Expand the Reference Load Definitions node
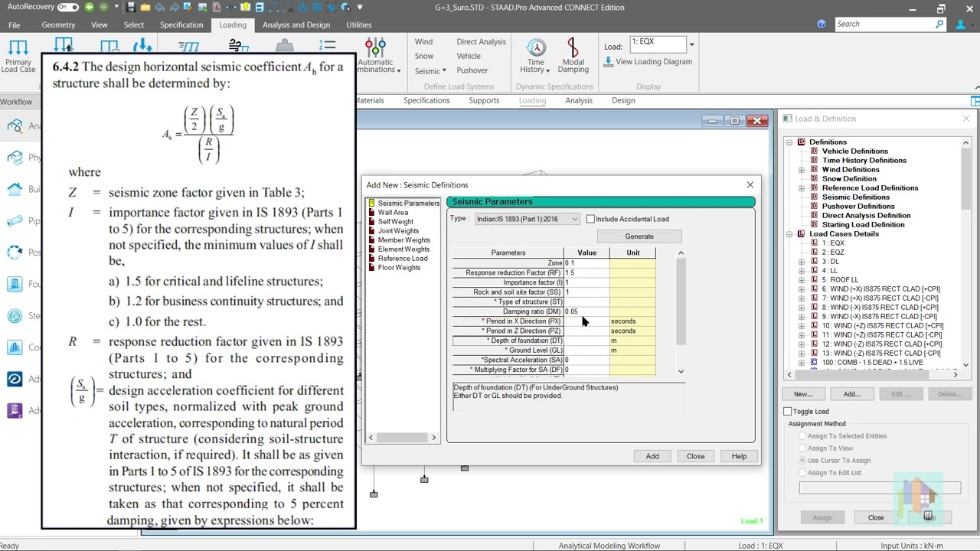 tap(802, 187)
